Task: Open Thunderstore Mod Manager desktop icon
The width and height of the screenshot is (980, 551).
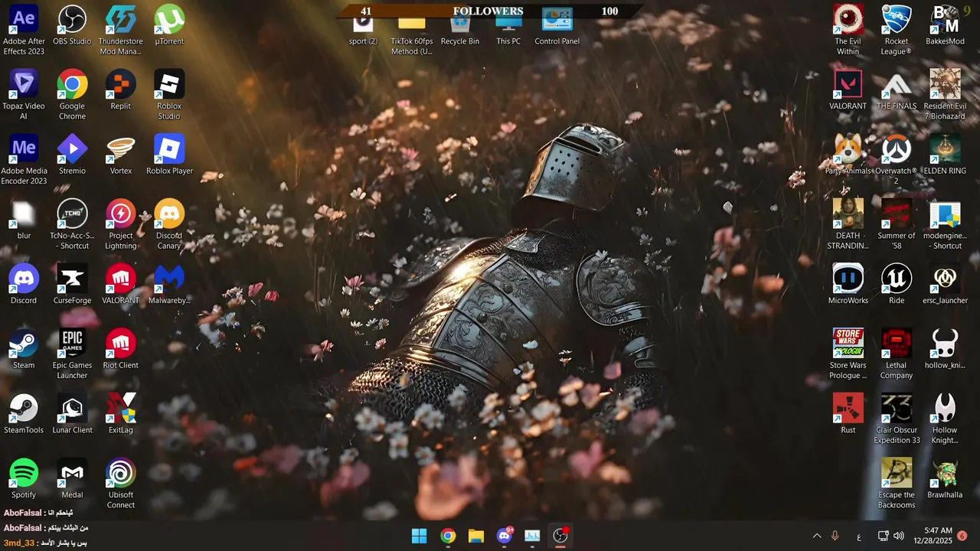Action: pyautogui.click(x=121, y=30)
